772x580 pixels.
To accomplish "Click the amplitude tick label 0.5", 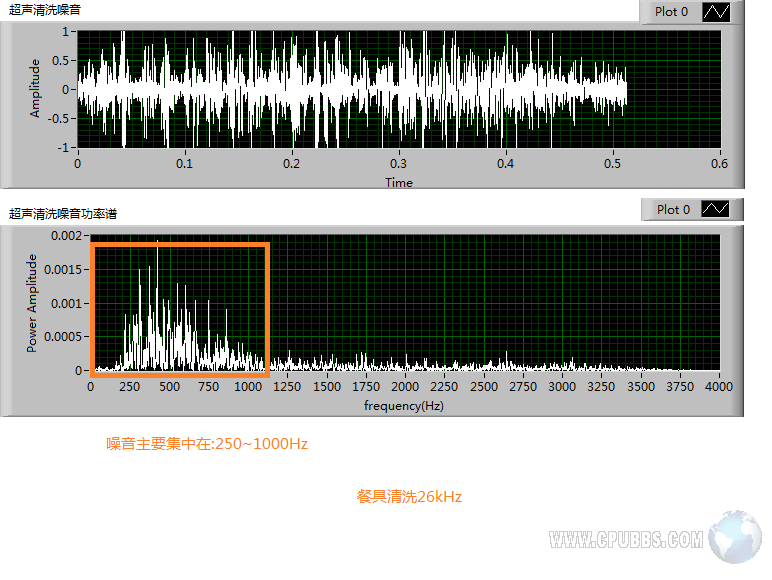I will 61,61.
